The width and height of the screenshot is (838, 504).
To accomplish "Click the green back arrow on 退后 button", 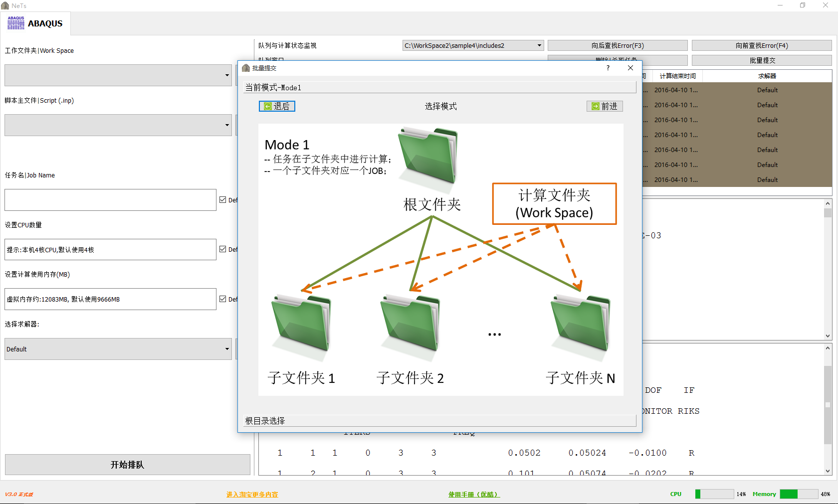I will point(268,106).
